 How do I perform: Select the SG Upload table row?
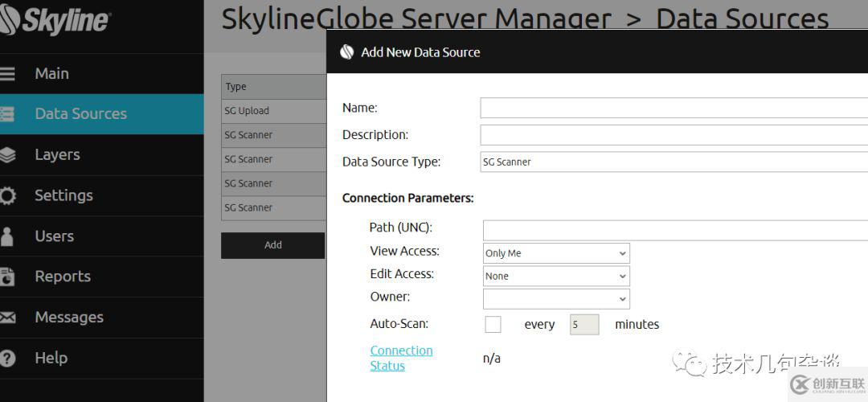[273, 111]
